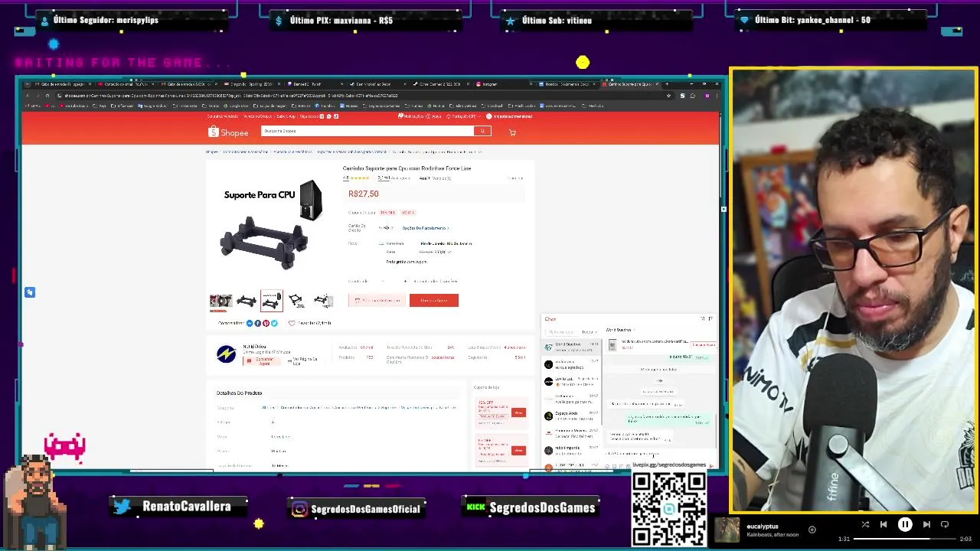Select the current Shopee product tab
The image size is (980, 551).
pos(629,84)
